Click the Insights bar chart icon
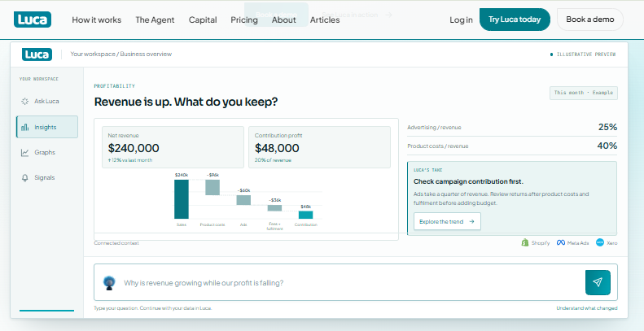This screenshot has height=331, width=644. point(24,127)
